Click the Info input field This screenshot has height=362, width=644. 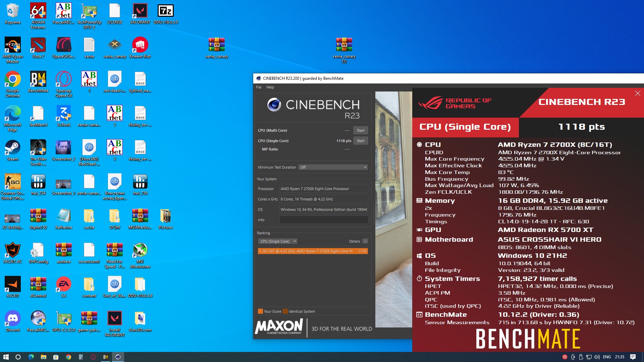(324, 220)
